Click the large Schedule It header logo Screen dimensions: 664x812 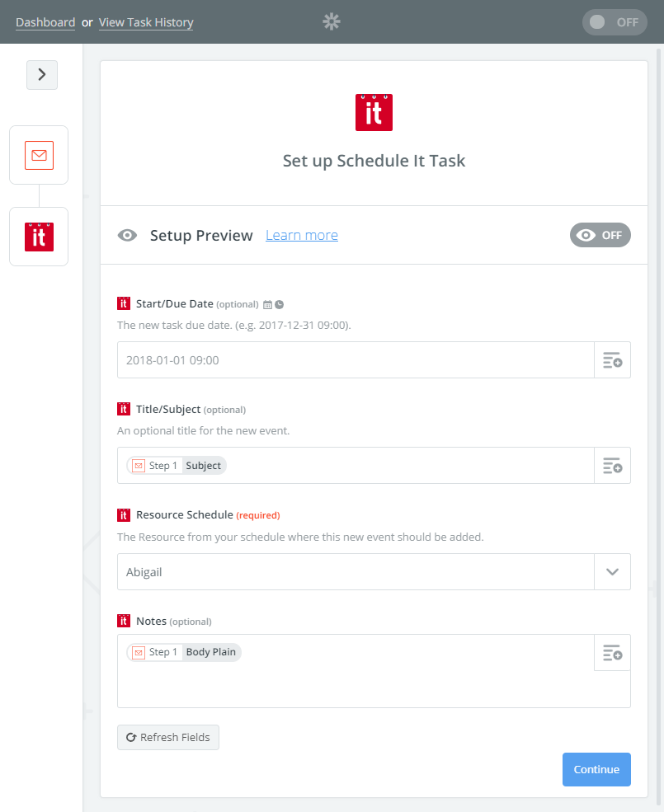[374, 112]
